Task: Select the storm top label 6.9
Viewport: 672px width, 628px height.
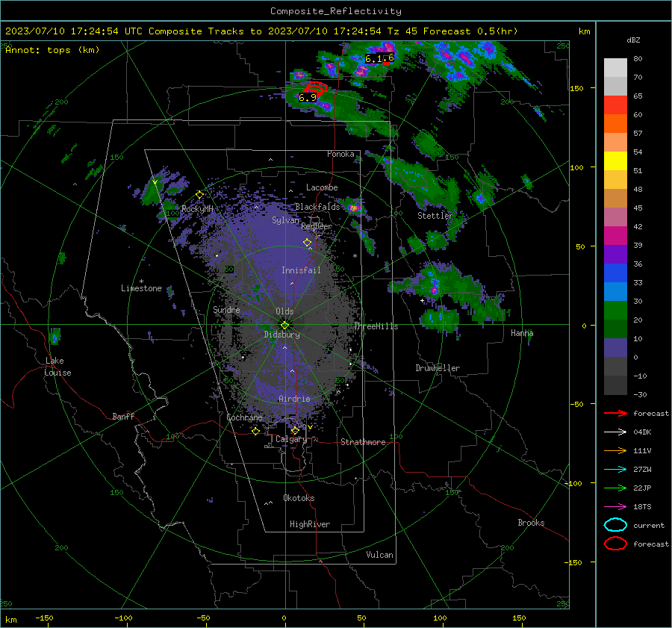Action: coord(308,98)
